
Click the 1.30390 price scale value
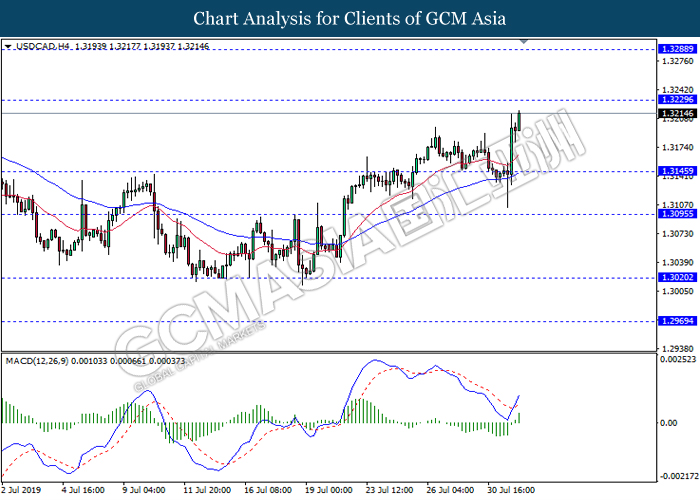coord(678,262)
